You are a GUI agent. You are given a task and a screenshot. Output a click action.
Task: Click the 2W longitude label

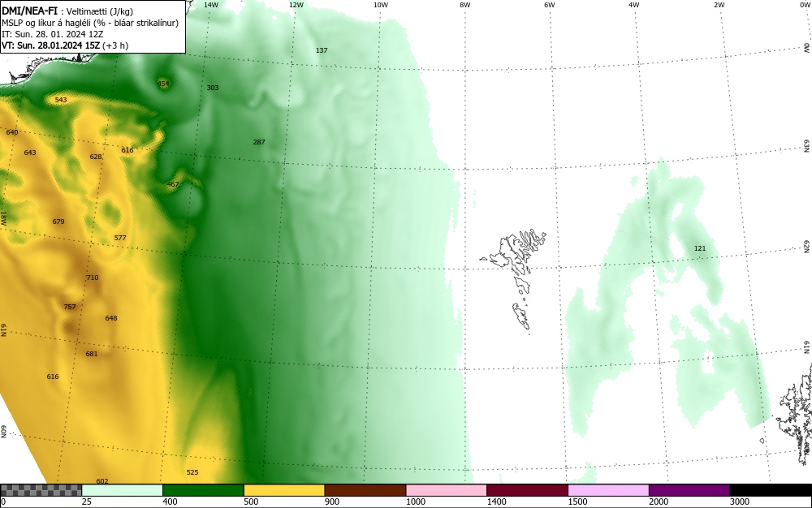tap(719, 5)
